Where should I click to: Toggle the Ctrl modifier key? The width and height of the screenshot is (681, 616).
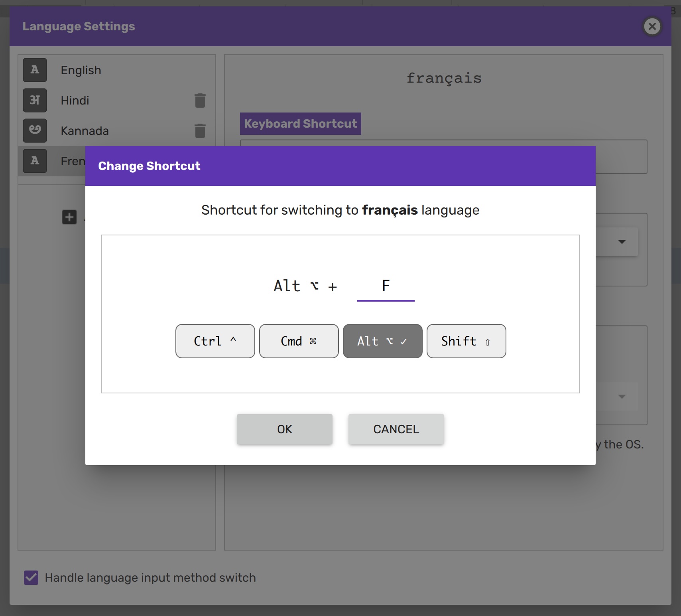215,341
